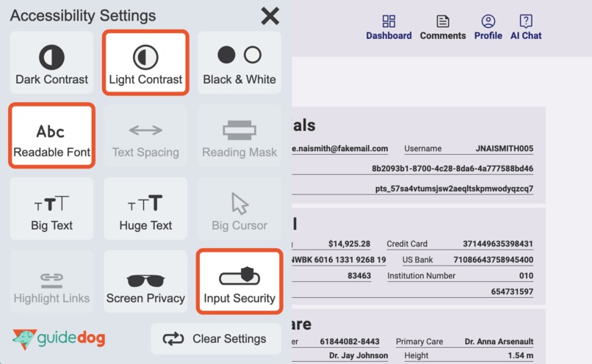Viewport: 592px width, 364px height.
Task: Click the email address e.naismith@fakemail.com
Action: 340,149
